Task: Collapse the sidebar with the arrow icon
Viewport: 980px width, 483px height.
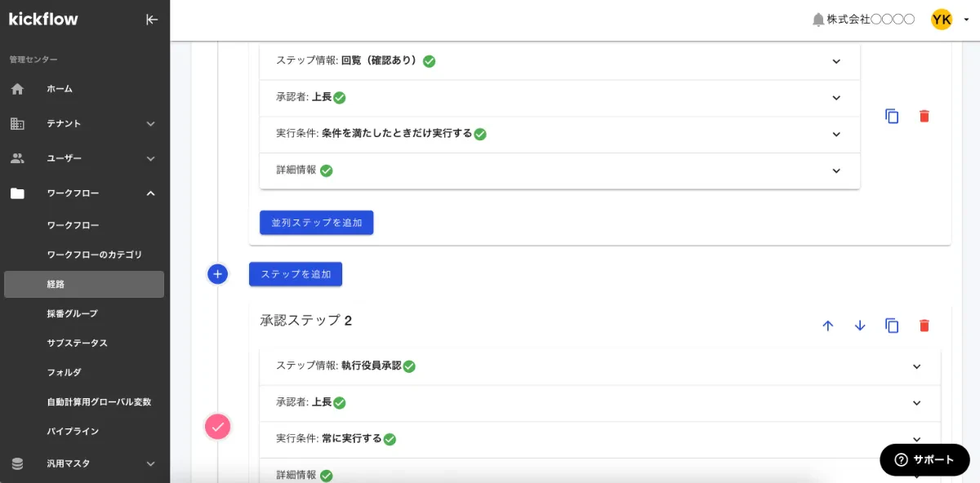Action: coord(152,20)
